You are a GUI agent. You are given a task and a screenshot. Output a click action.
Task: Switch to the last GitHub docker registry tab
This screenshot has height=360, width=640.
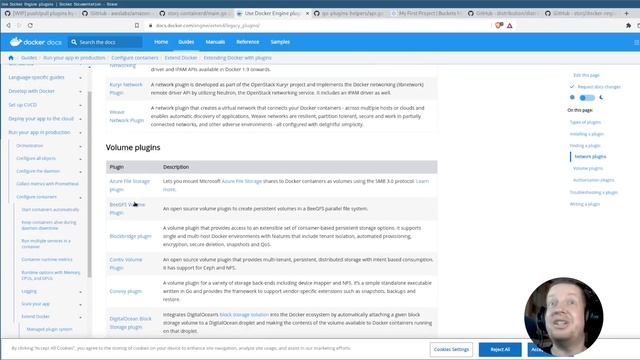(x=580, y=13)
